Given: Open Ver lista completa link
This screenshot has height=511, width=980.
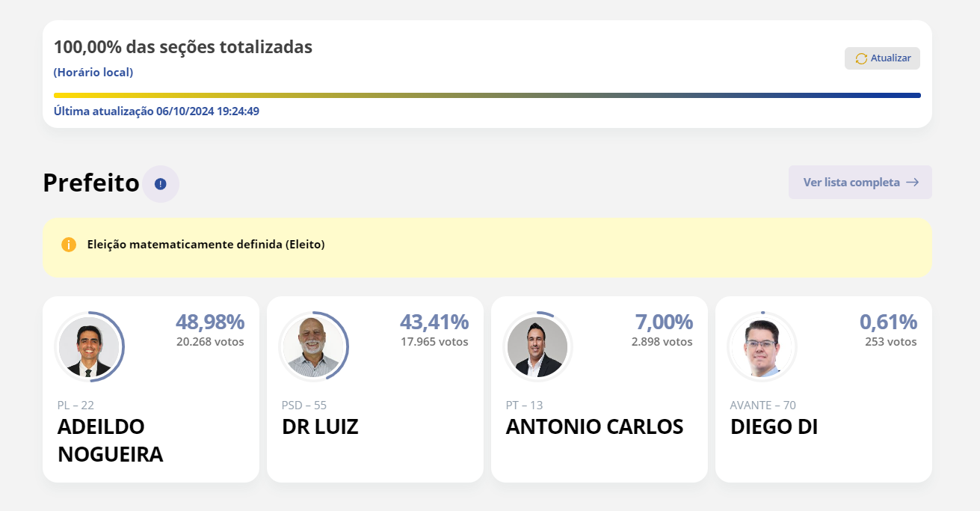Looking at the screenshot, I should [851, 183].
